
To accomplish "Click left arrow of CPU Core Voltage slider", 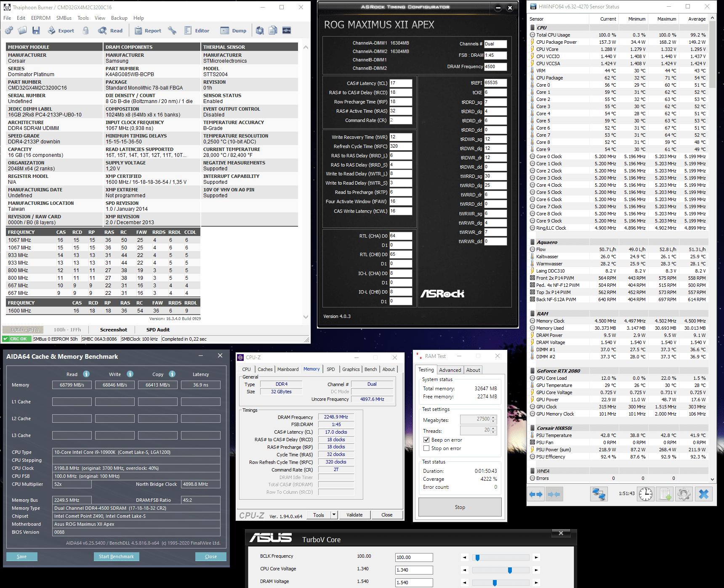I will (465, 570).
